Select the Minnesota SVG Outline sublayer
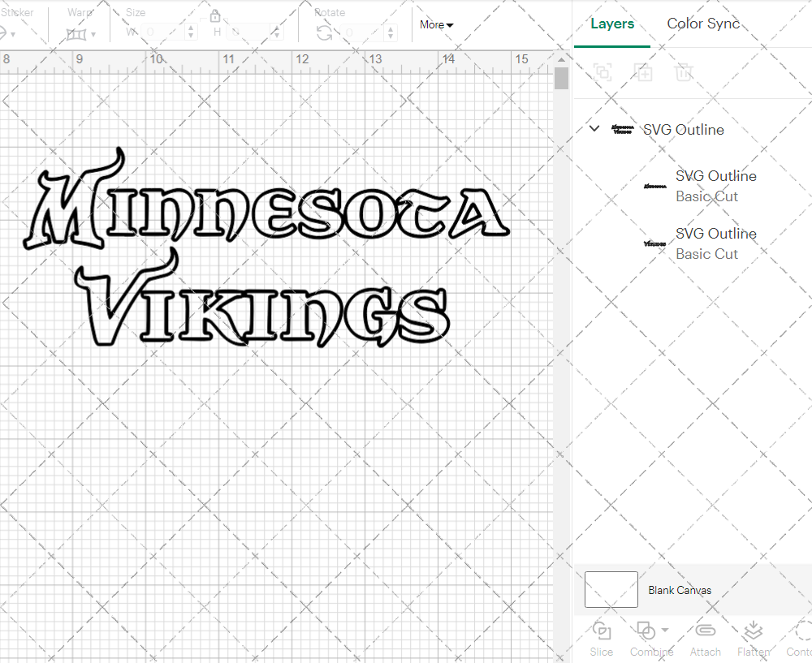Viewport: 812px width, 663px height. click(x=715, y=186)
